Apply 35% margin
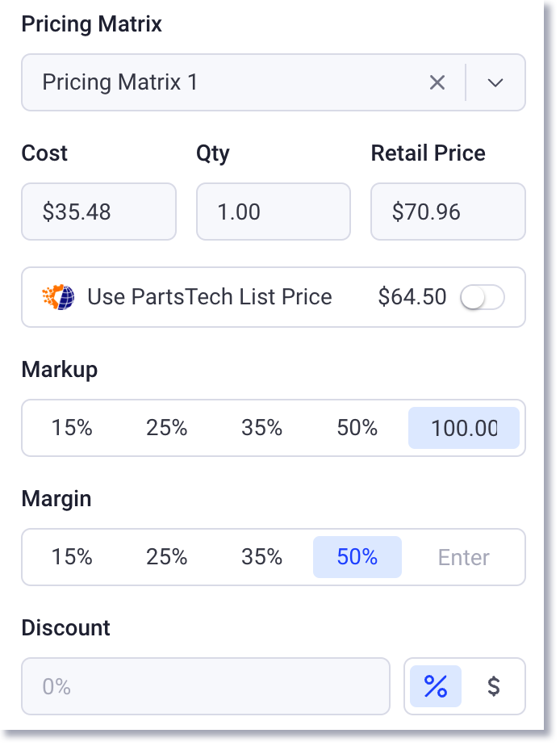Image resolution: width=560 pixels, height=746 pixels. tap(261, 557)
